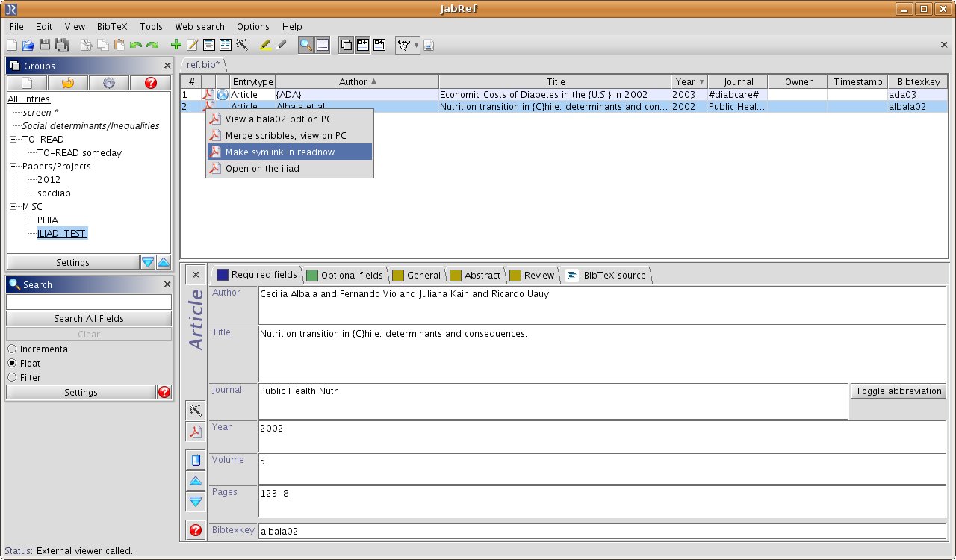This screenshot has height=560, width=956.
Task: Sort by the Author column header
Action: pos(357,82)
